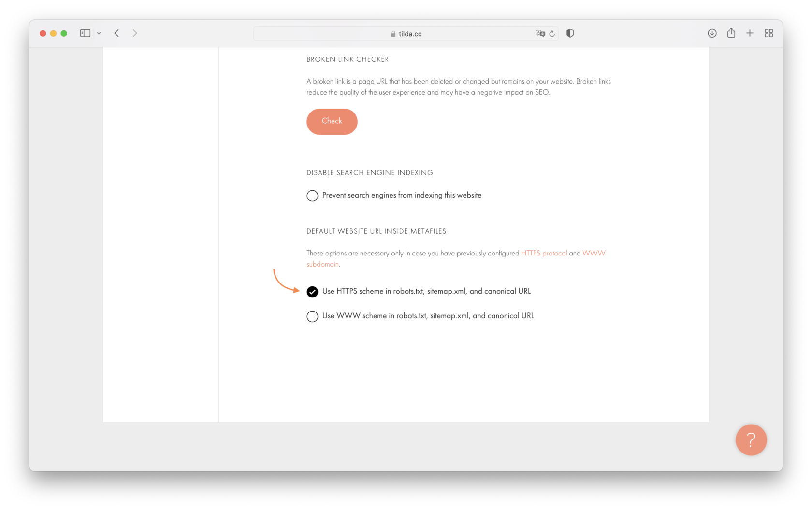
Task: Show the tab overview grid
Action: pyautogui.click(x=768, y=33)
